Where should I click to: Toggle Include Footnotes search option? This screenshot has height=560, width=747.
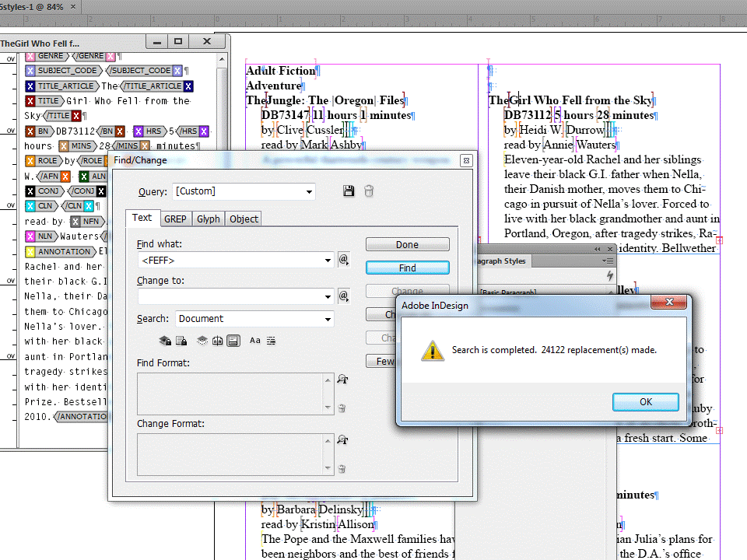233,341
